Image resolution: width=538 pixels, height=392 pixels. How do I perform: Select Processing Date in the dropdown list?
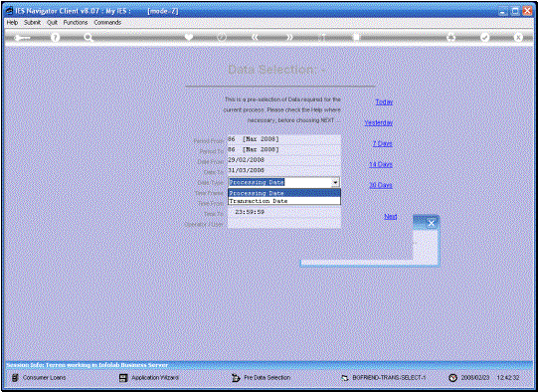(284, 193)
